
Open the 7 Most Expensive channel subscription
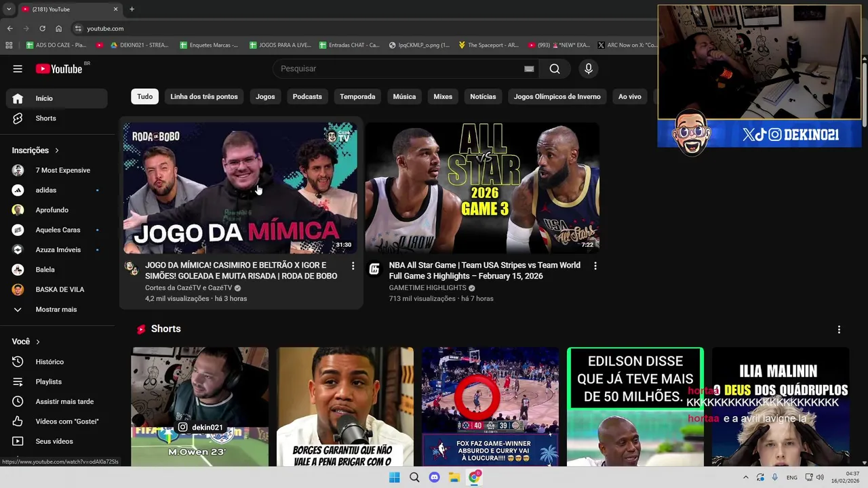pos(57,170)
